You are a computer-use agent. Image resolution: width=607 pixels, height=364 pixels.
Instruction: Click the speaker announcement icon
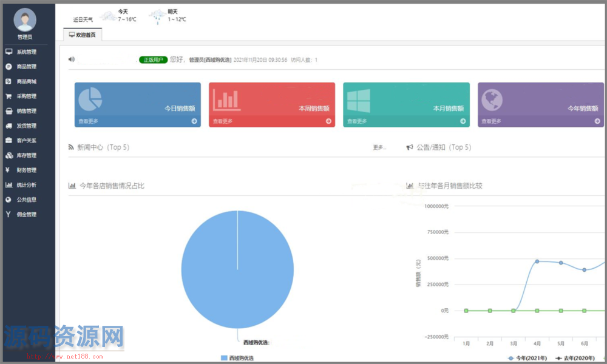(x=71, y=59)
